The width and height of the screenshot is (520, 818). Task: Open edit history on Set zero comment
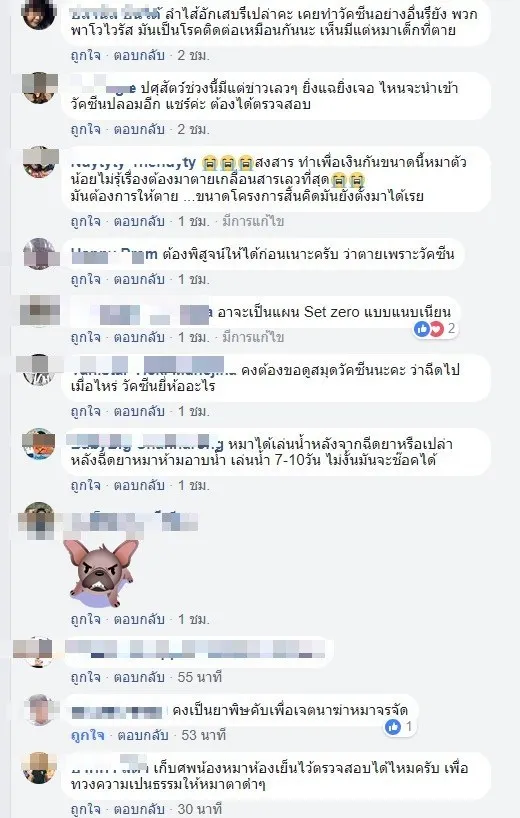(x=253, y=338)
